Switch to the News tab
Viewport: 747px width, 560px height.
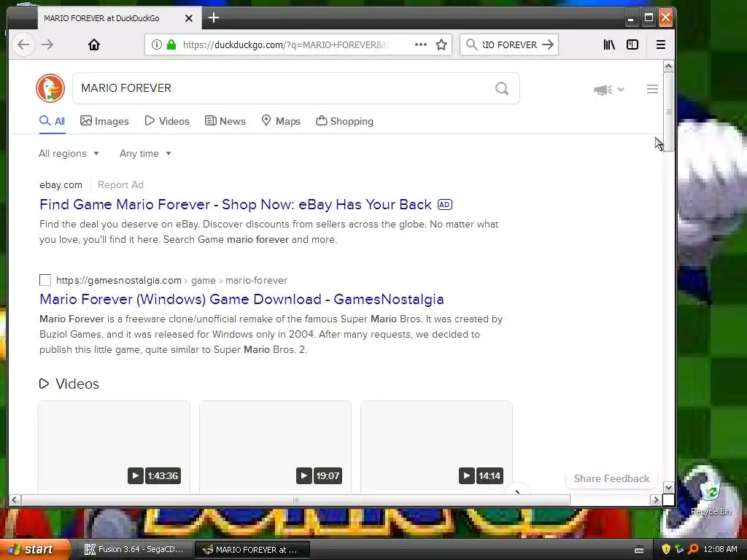pos(225,121)
